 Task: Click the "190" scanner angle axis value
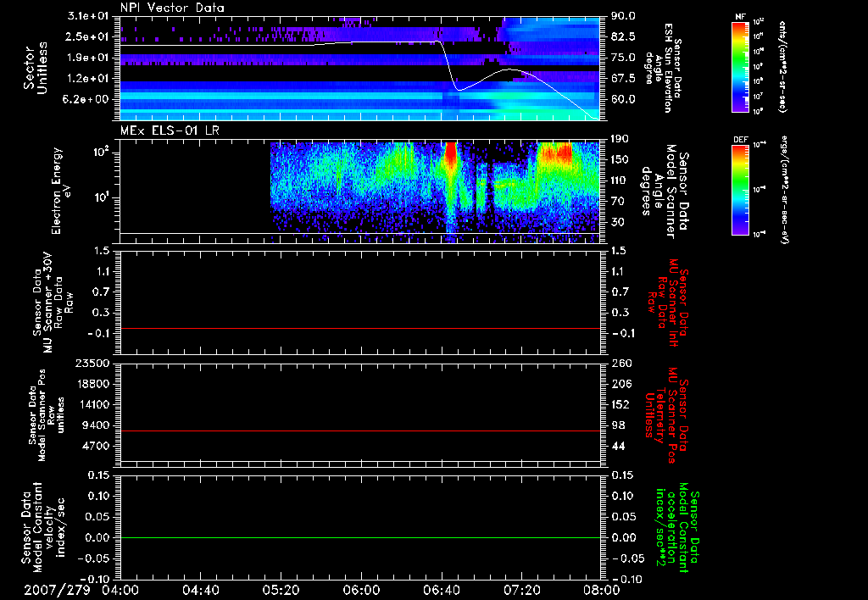click(x=620, y=139)
